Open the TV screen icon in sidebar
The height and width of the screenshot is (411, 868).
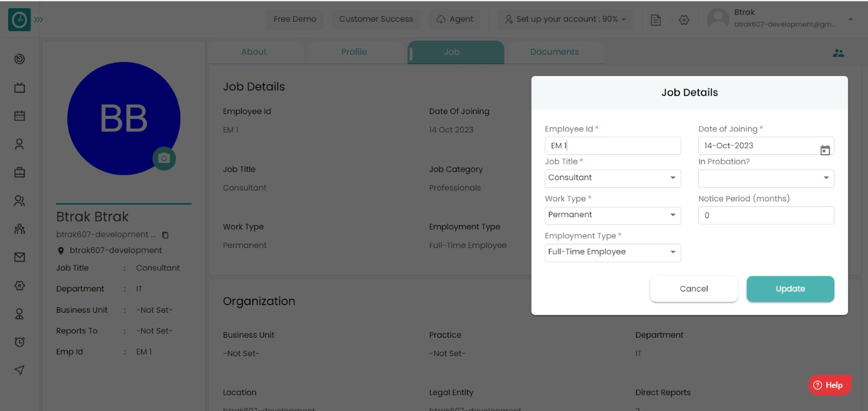[x=20, y=87]
